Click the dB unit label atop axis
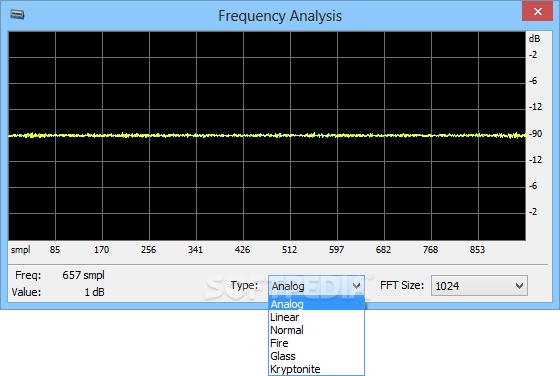The height and width of the screenshot is (376, 560). (534, 39)
